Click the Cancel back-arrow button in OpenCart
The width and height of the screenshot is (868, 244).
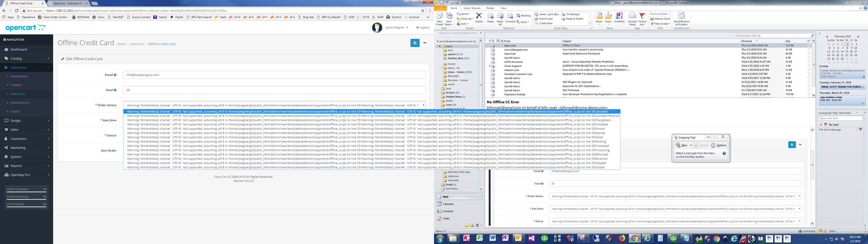(425, 43)
